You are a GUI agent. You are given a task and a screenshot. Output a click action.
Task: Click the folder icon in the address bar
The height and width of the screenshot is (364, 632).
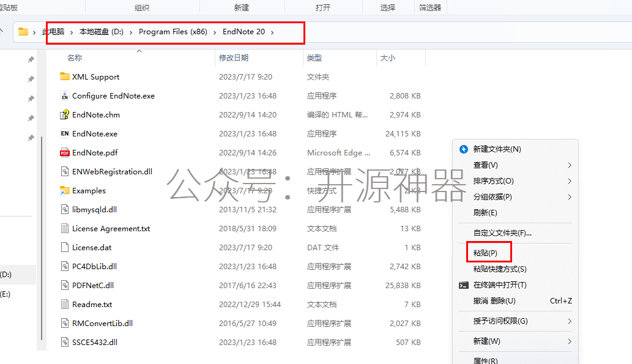coord(23,31)
